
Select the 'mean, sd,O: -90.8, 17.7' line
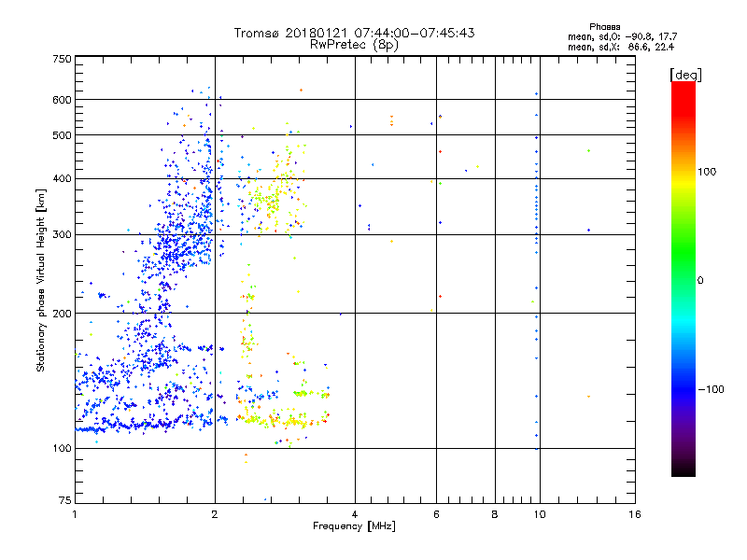click(622, 36)
